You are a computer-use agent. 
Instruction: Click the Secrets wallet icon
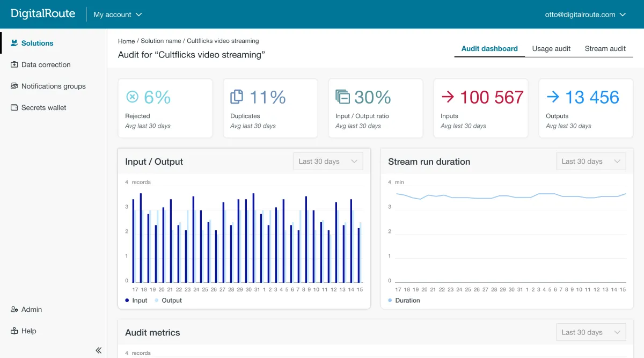click(14, 107)
